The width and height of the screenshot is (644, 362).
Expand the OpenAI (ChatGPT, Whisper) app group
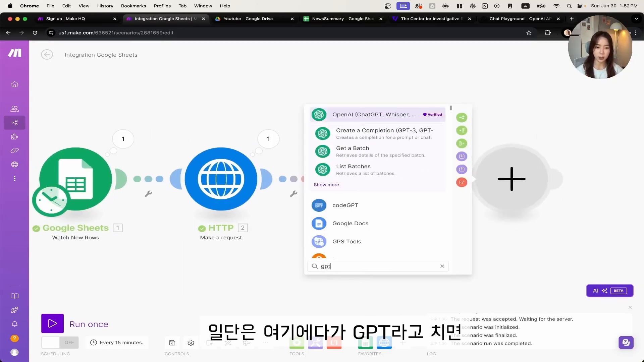pyautogui.click(x=378, y=115)
